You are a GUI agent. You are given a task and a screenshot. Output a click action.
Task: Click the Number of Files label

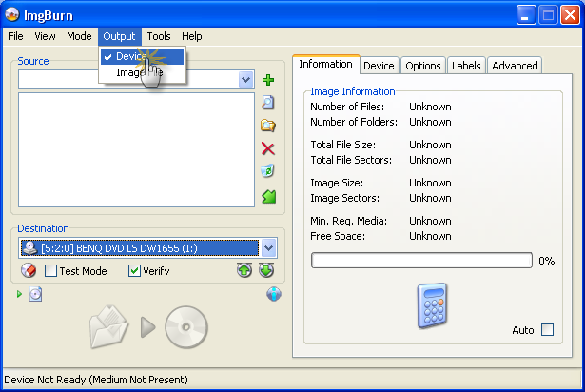[x=347, y=107]
